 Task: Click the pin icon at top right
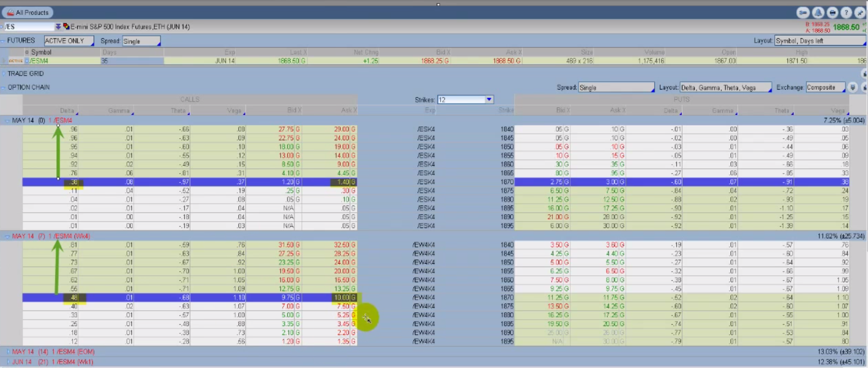point(860,13)
